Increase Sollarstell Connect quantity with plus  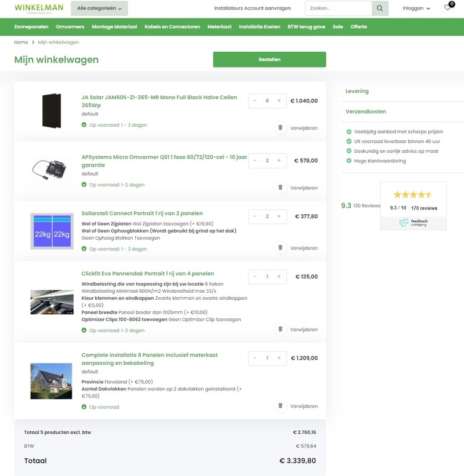(x=279, y=217)
